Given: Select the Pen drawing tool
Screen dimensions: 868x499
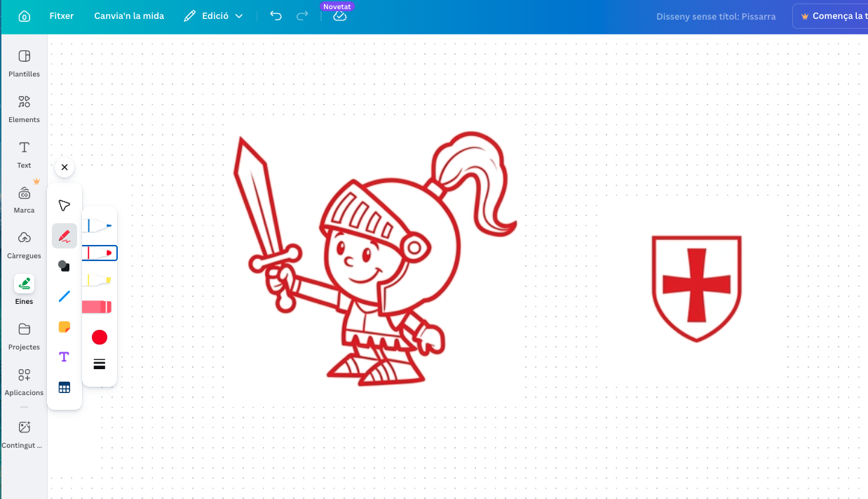Looking at the screenshot, I should [x=65, y=236].
